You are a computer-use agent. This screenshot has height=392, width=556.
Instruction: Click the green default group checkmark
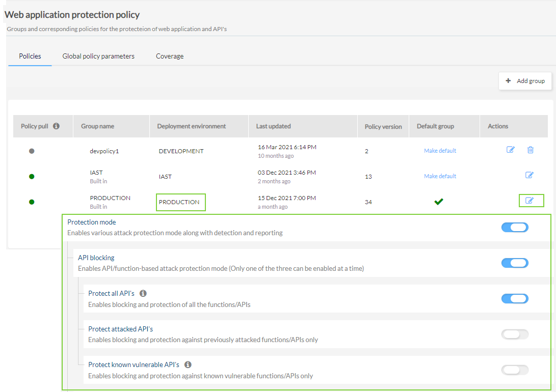coord(438,202)
